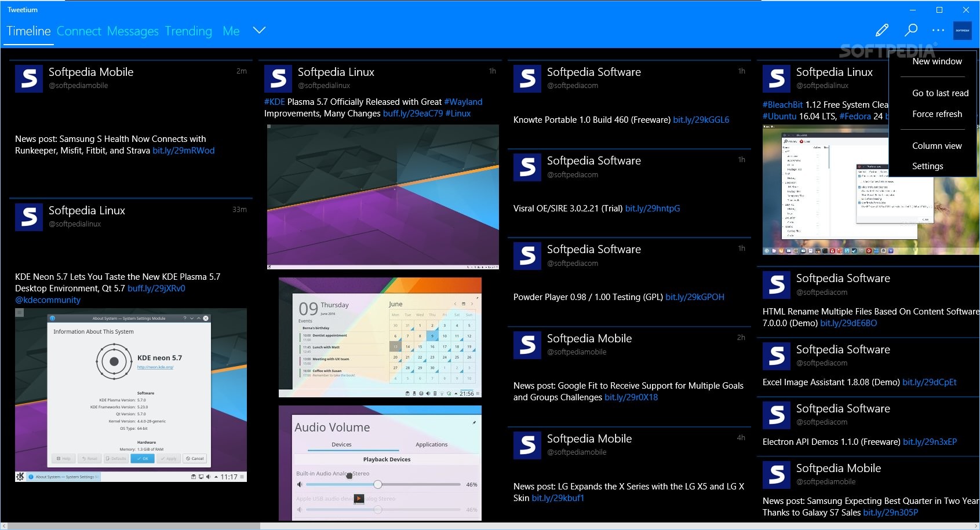This screenshot has height=530, width=980.
Task: Open the bit.ly/29kGGL6 link
Action: [701, 120]
